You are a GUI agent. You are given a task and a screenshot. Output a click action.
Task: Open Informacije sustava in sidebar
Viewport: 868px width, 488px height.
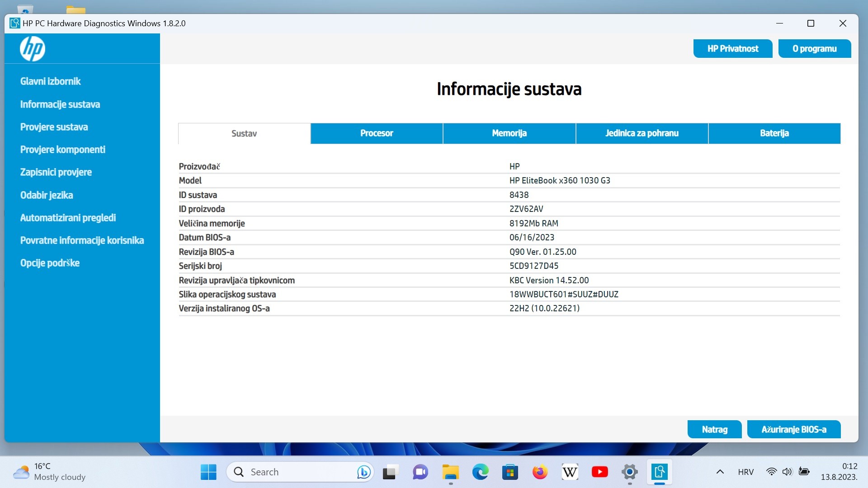[60, 104]
